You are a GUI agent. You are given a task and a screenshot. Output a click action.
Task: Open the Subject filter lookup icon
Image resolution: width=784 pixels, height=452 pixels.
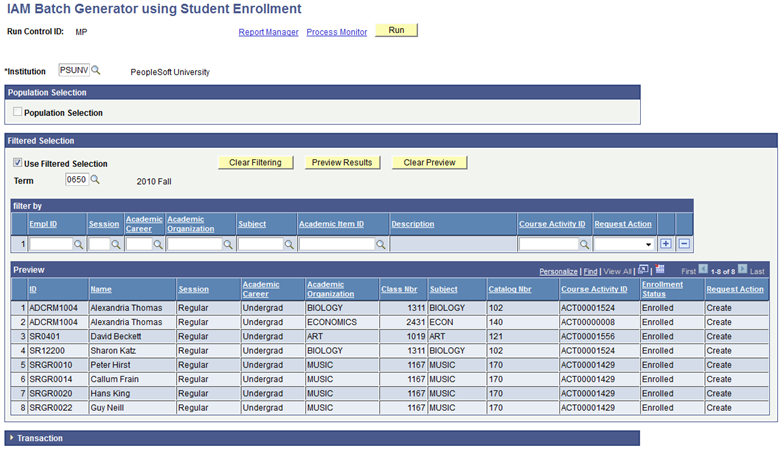click(x=289, y=244)
